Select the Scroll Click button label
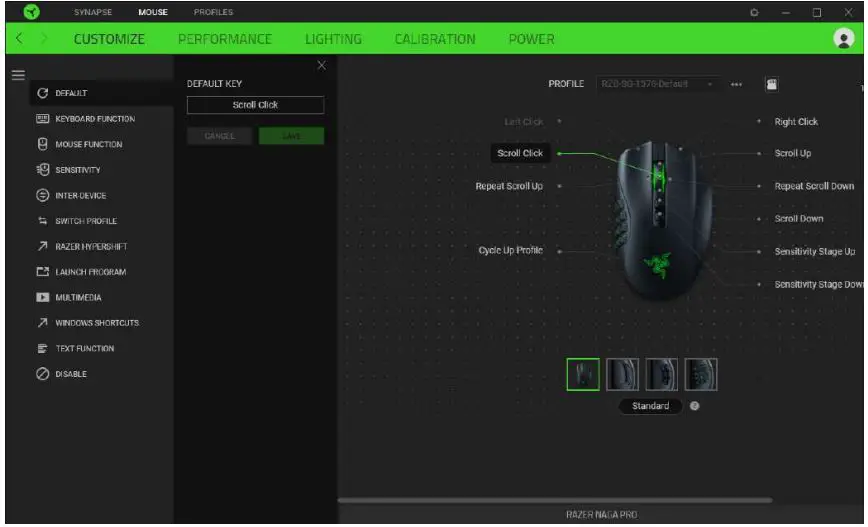This screenshot has width=868, height=527. click(x=520, y=153)
